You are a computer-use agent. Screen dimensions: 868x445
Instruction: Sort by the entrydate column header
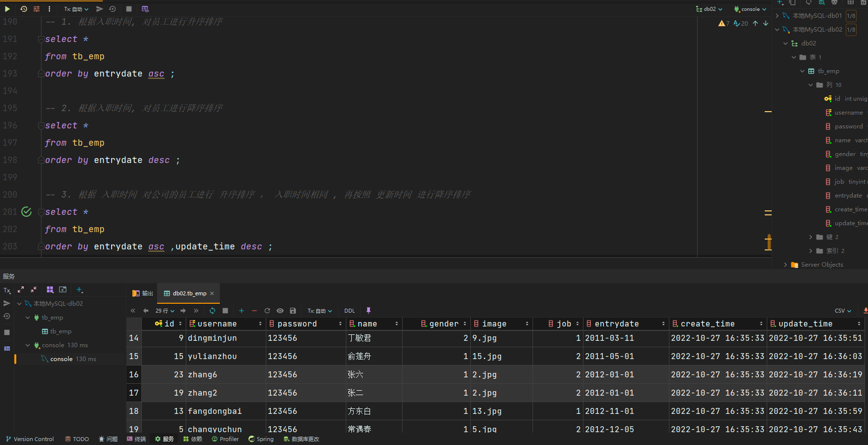(625, 324)
